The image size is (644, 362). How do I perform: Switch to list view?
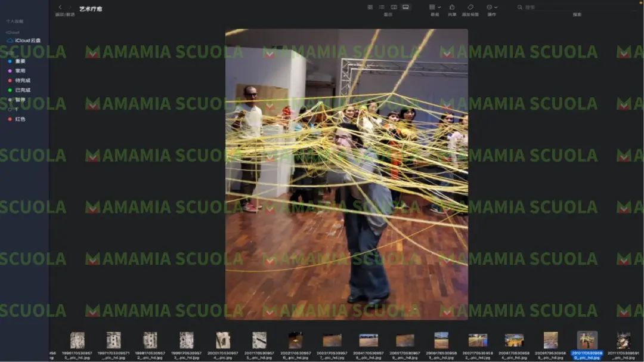382,7
